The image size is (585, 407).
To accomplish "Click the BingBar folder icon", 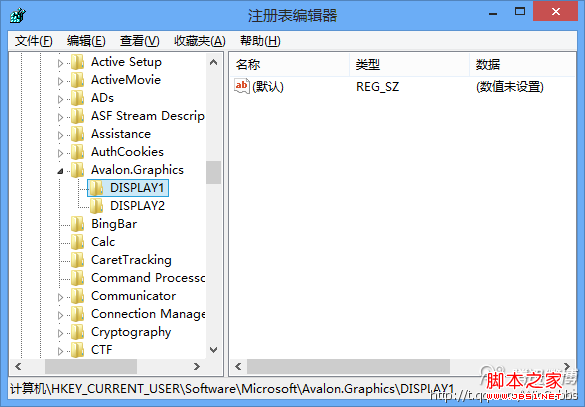I will (x=78, y=224).
